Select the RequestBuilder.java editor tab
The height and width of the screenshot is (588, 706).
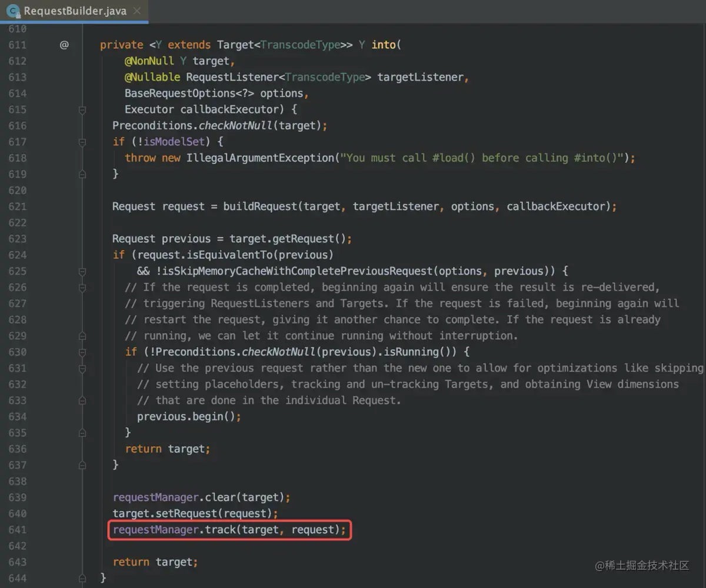(74, 11)
